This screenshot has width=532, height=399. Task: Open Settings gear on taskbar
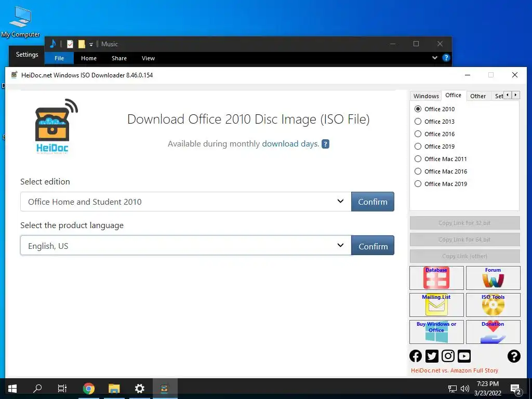139,389
